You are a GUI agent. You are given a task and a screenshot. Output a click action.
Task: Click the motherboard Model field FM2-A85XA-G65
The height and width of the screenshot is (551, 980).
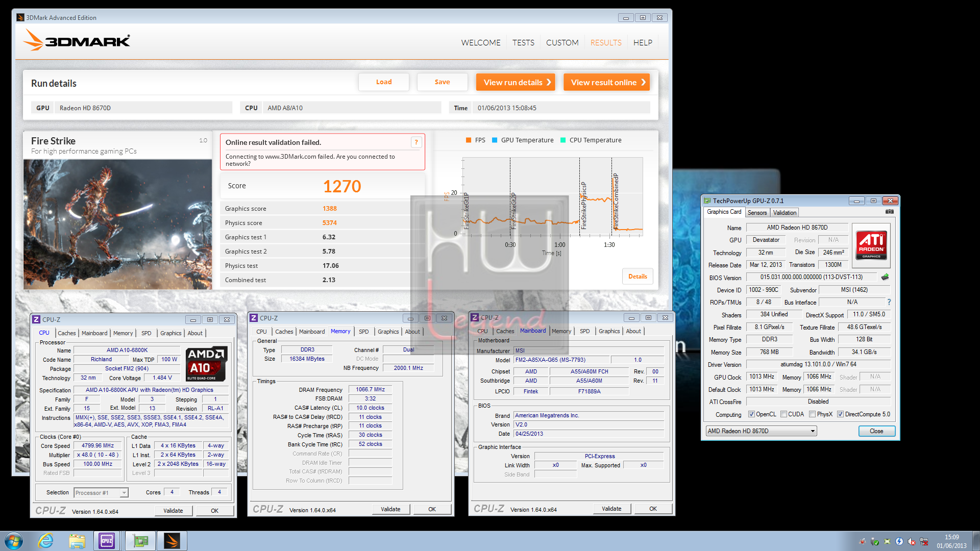pyautogui.click(x=561, y=360)
